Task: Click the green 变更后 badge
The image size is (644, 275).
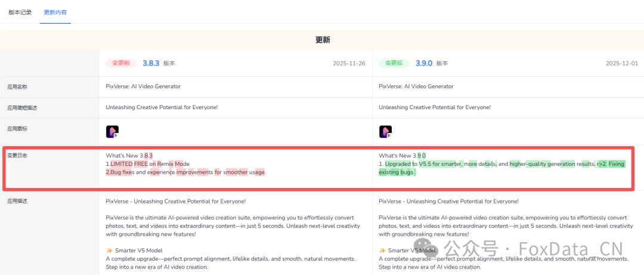Action: [x=394, y=63]
